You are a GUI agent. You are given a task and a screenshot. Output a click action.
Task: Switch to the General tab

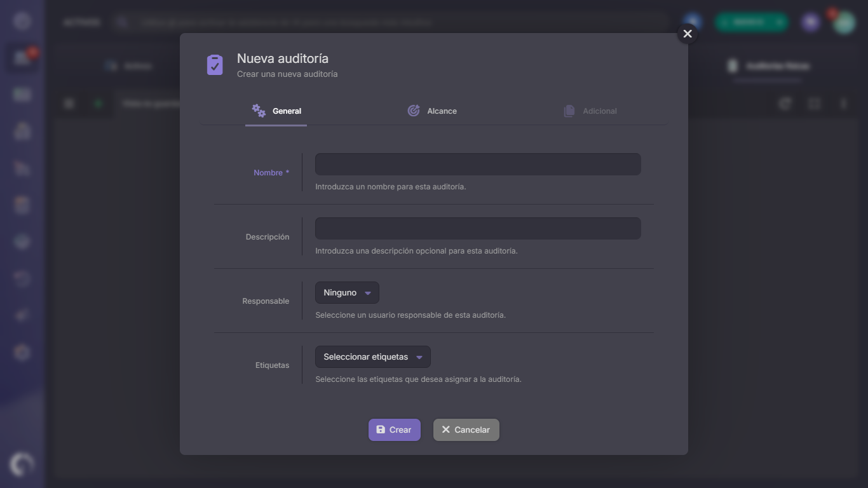[x=276, y=111]
